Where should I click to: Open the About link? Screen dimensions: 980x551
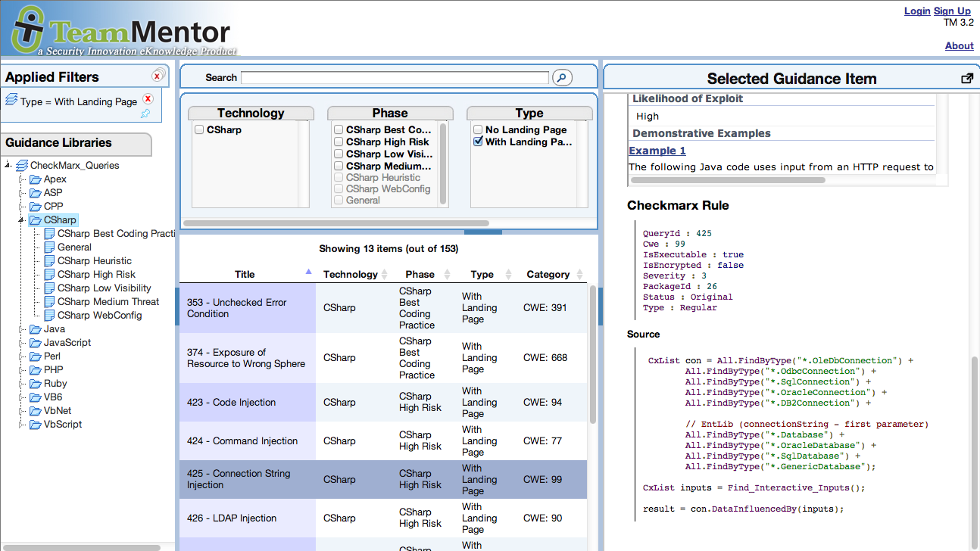[959, 45]
